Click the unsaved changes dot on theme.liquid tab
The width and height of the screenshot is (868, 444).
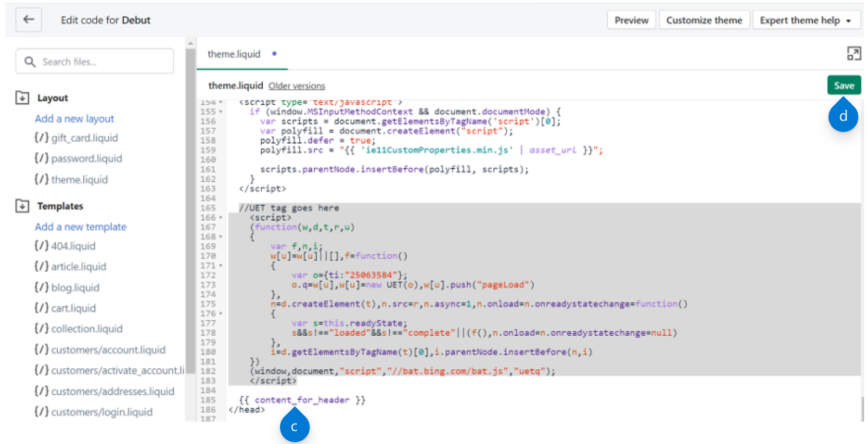tap(274, 54)
